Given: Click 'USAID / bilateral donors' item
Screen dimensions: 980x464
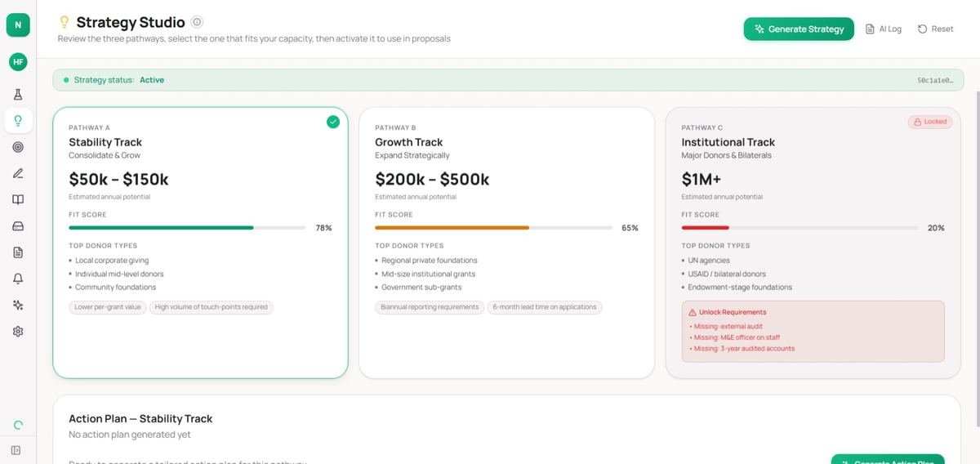Looking at the screenshot, I should pyautogui.click(x=727, y=274).
